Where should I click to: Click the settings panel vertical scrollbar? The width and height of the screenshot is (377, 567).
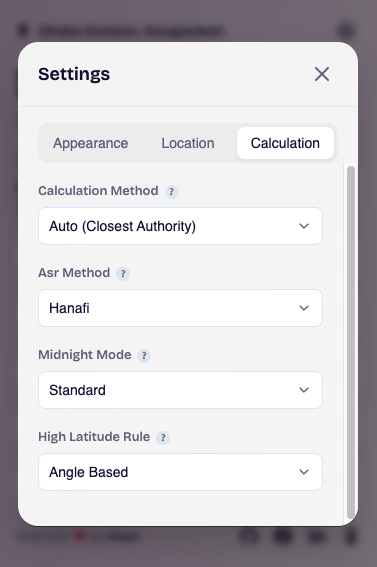[351, 342]
